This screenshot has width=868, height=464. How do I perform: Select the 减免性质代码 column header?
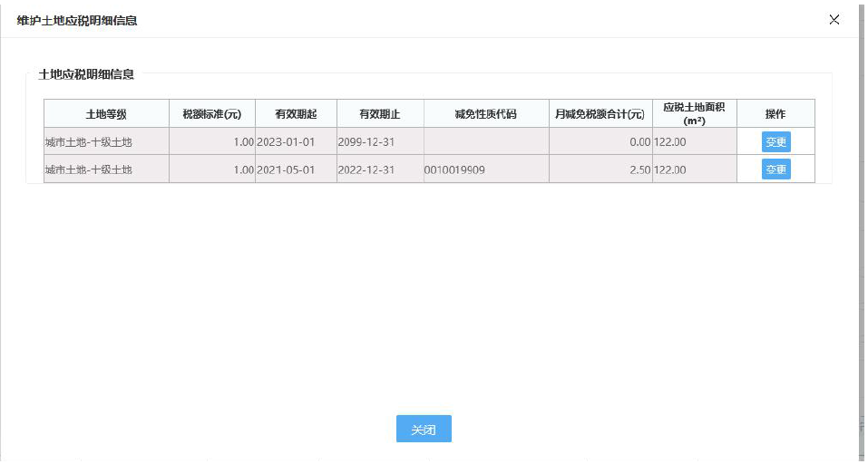[486, 114]
